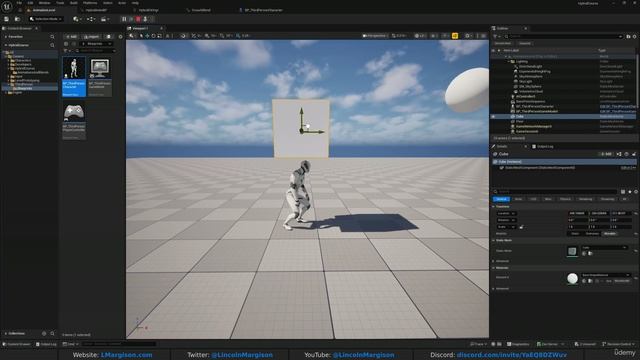Set Mobility to Movable
This screenshot has height=360, width=640.
coord(610,233)
